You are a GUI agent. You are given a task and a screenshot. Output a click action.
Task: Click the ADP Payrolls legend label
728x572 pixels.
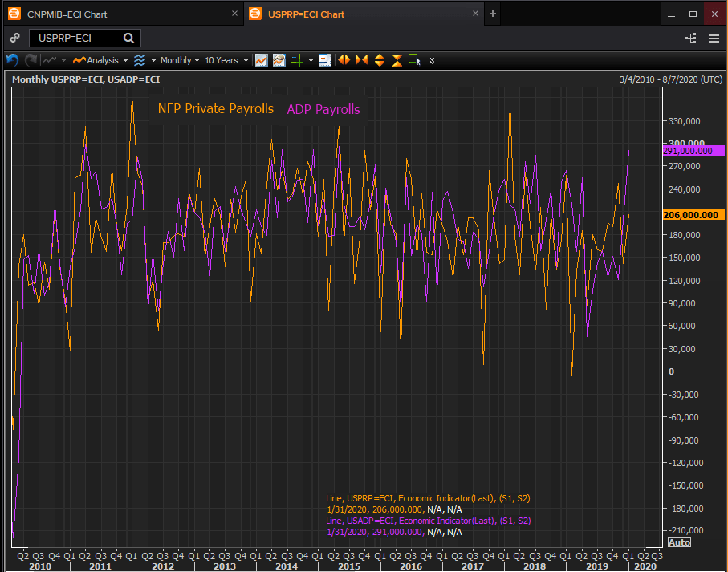point(323,109)
